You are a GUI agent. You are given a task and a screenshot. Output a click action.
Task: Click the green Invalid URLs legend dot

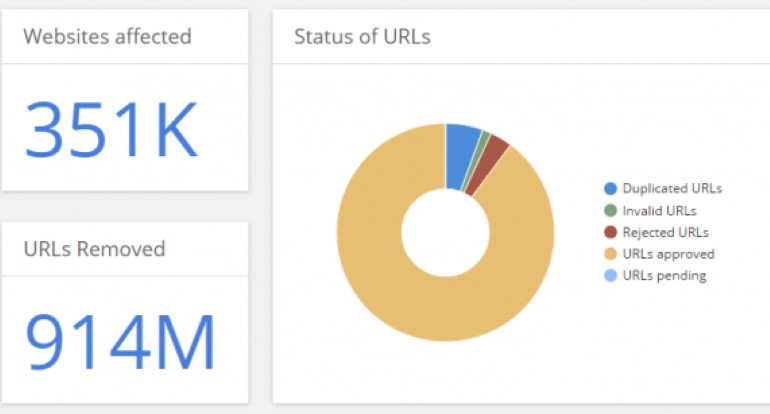[610, 210]
